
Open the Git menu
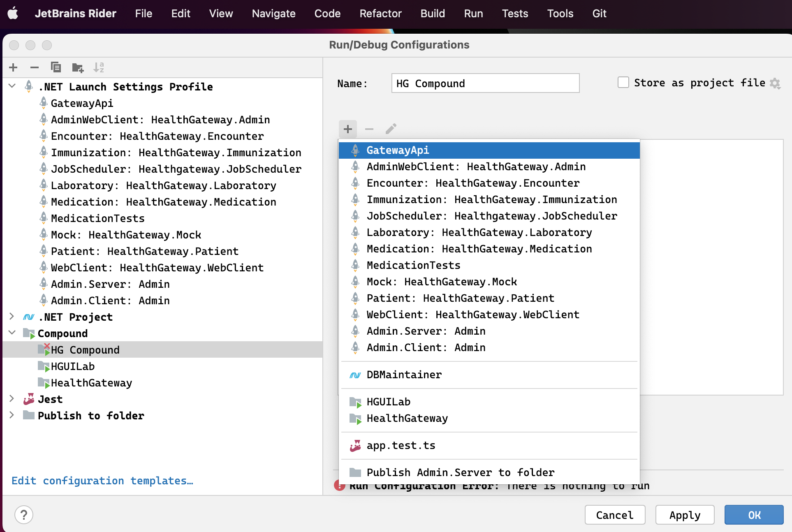tap(599, 14)
